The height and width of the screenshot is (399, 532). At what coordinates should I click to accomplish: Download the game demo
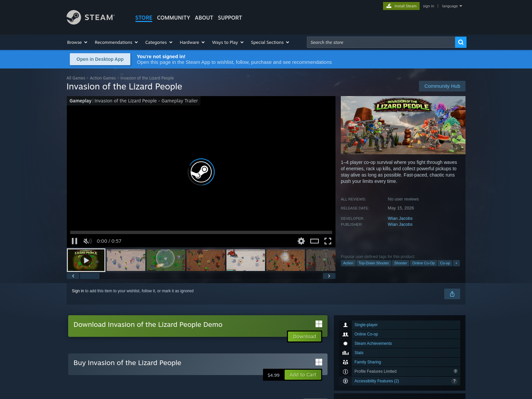305,336
